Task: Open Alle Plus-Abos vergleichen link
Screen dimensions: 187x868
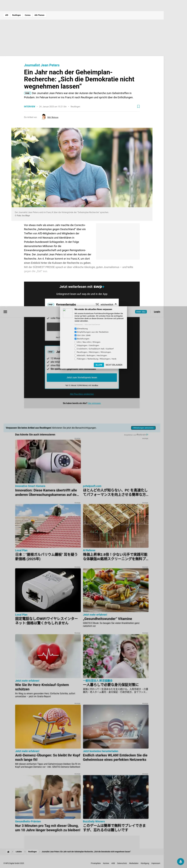Action: coord(82,394)
